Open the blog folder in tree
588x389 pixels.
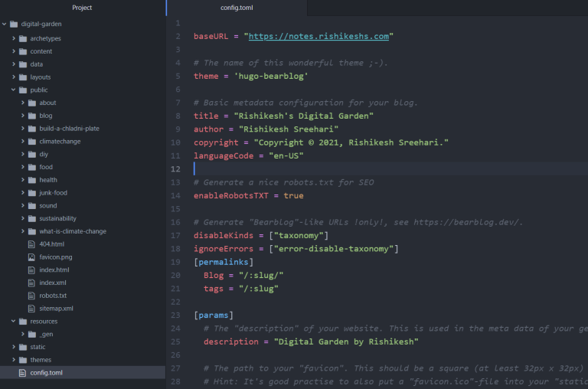pos(46,116)
